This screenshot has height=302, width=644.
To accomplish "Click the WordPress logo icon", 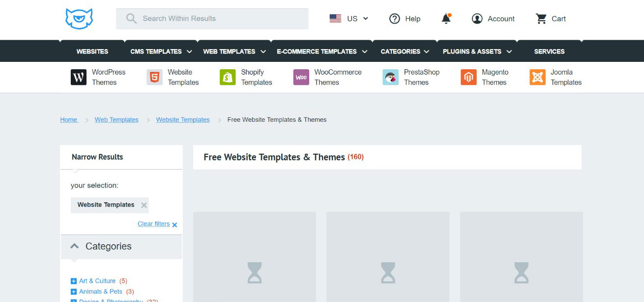I will pos(79,77).
